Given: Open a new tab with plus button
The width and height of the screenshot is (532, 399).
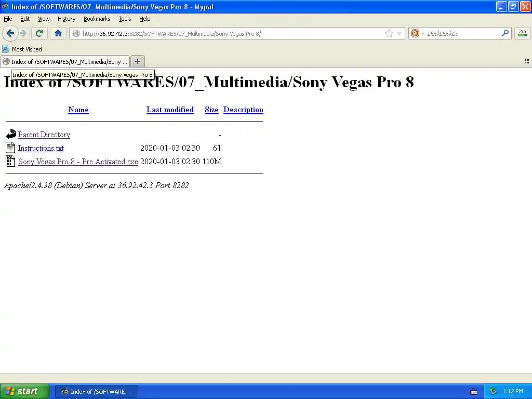Looking at the screenshot, I should coord(137,61).
